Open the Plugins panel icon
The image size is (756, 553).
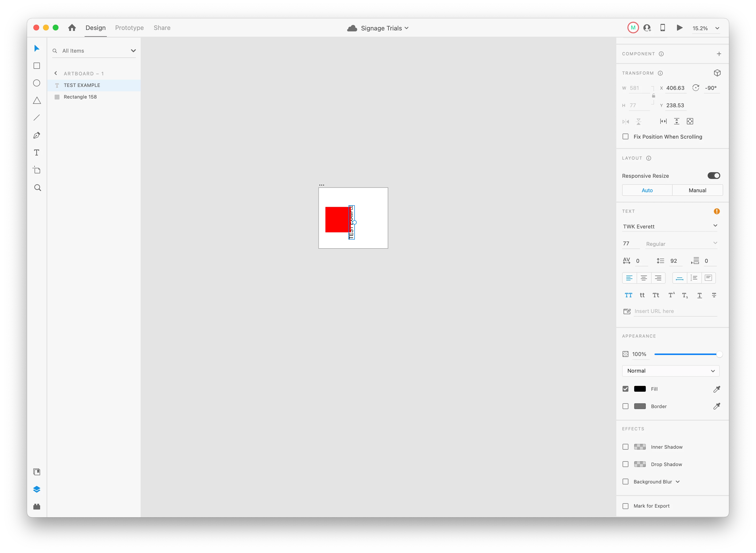click(37, 506)
